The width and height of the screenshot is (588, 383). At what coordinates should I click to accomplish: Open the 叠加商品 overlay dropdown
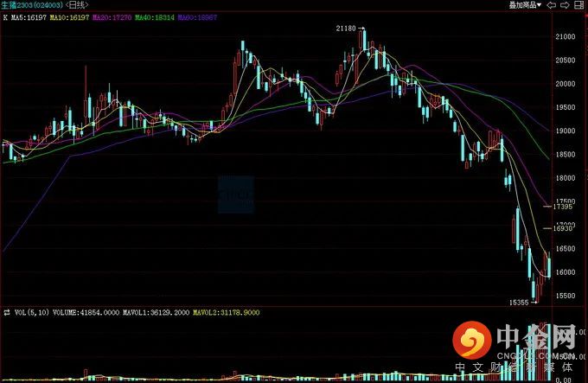[x=525, y=5]
